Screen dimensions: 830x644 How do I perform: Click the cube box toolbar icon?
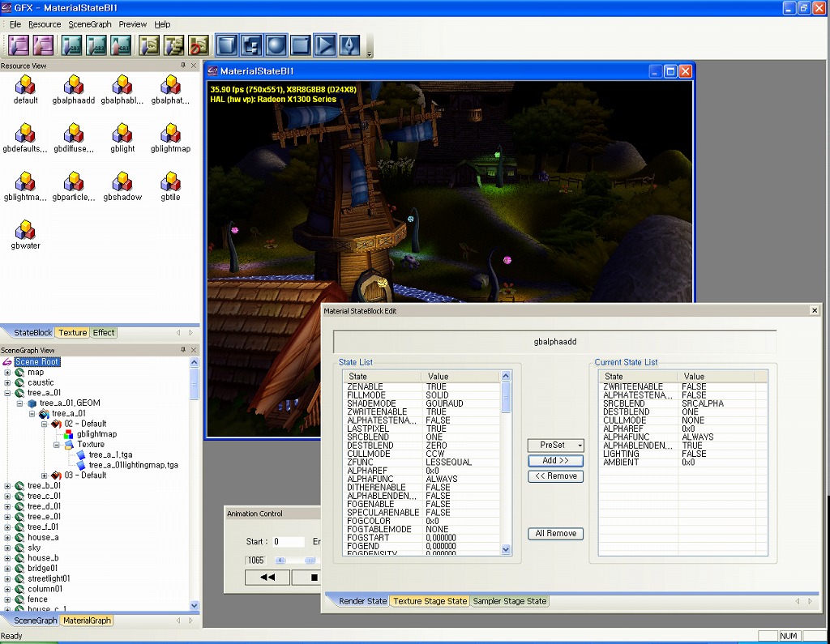click(228, 45)
